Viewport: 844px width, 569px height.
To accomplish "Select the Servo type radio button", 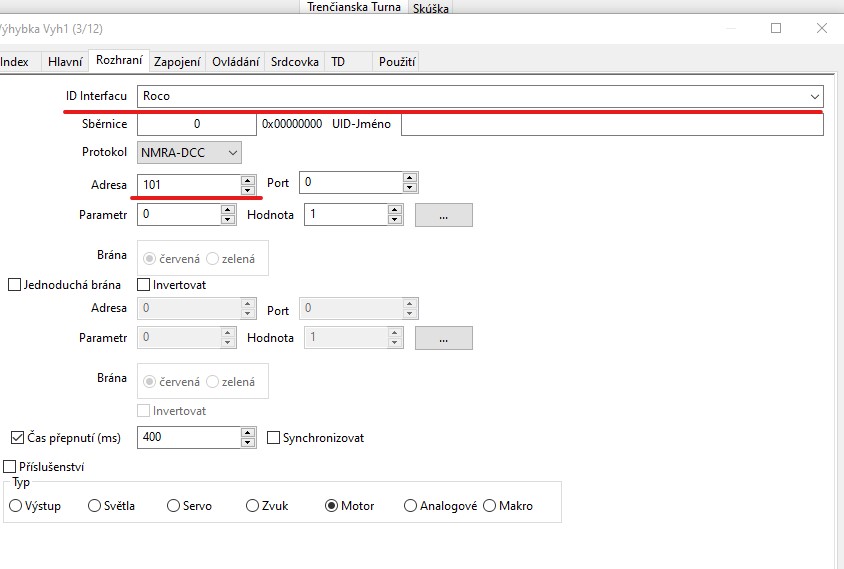I will tap(174, 506).
